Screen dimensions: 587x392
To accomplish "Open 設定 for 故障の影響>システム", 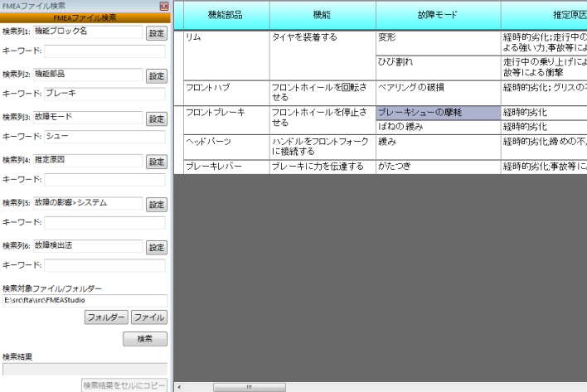I will [x=156, y=205].
